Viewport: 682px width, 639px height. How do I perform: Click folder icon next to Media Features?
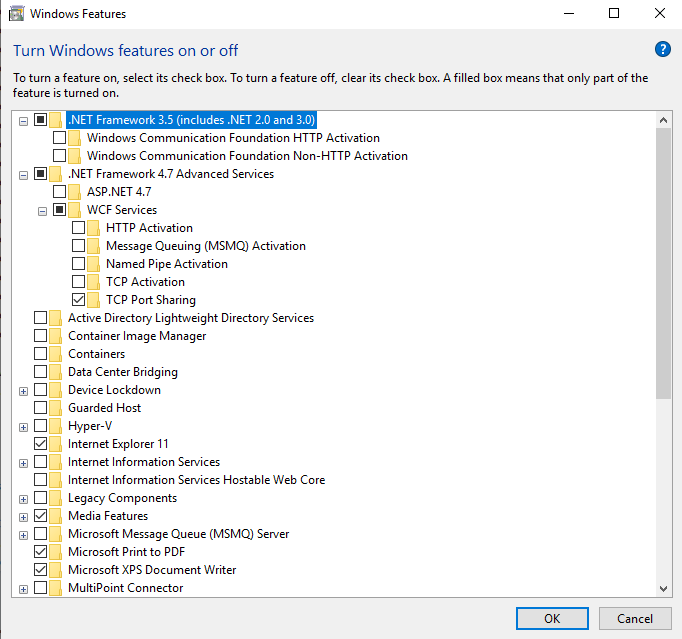(55, 516)
